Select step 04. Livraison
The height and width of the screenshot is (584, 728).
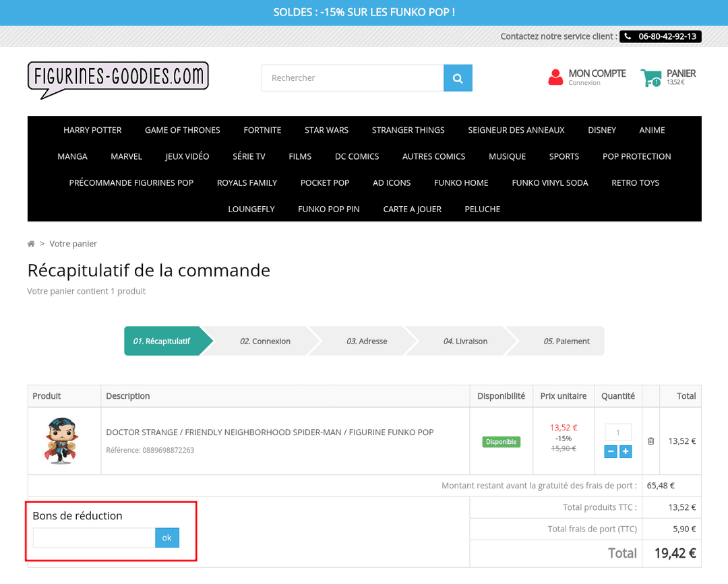point(465,341)
